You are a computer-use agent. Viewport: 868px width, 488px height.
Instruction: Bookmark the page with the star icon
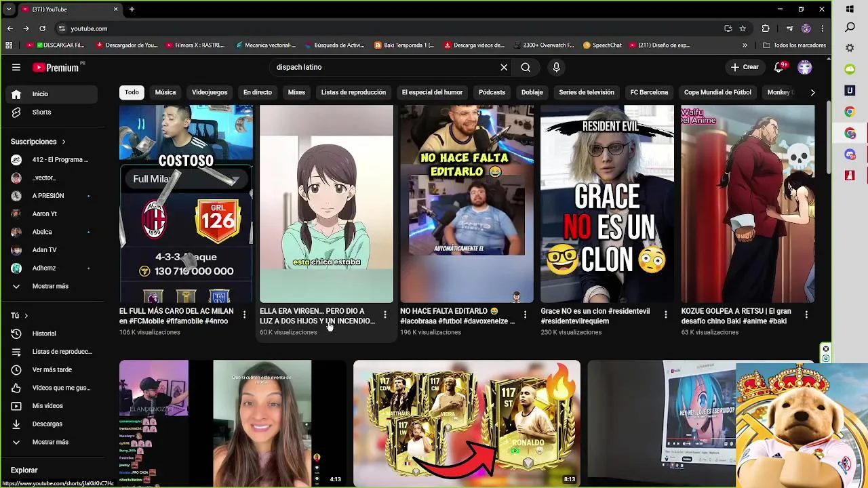coord(743,28)
